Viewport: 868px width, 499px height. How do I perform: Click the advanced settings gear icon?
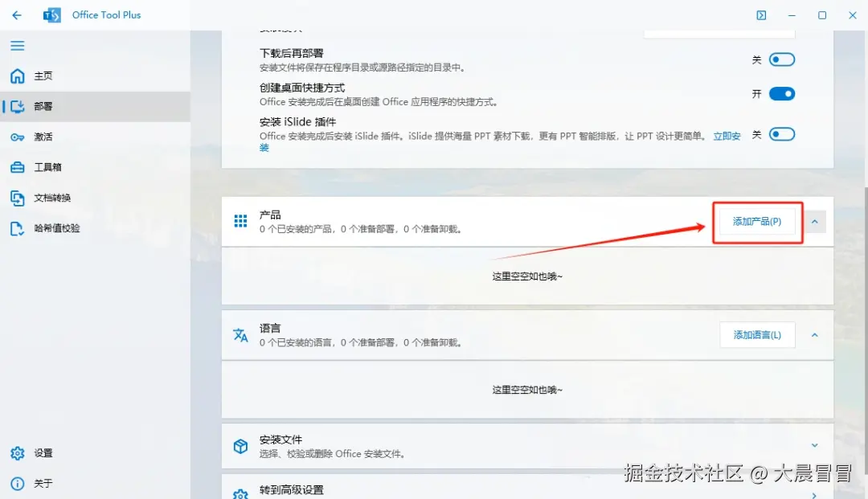[240, 493]
